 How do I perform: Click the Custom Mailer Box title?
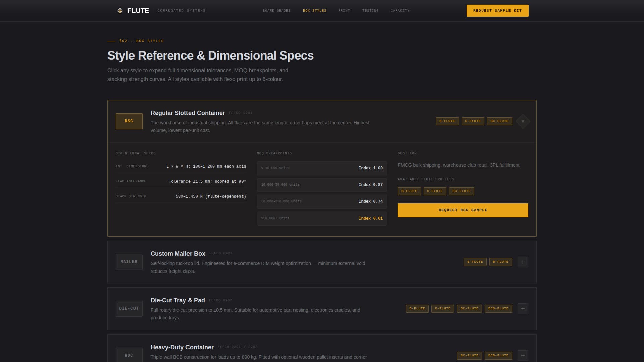pyautogui.click(x=178, y=254)
